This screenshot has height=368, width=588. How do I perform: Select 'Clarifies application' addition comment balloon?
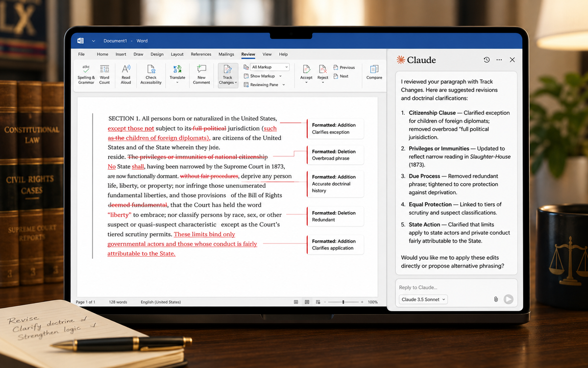336,245
